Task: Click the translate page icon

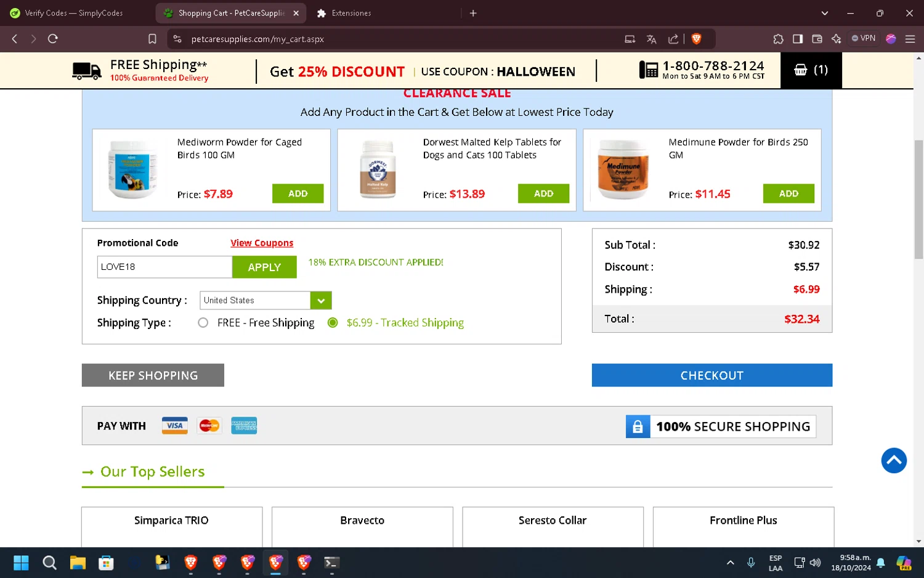Action: tap(651, 39)
